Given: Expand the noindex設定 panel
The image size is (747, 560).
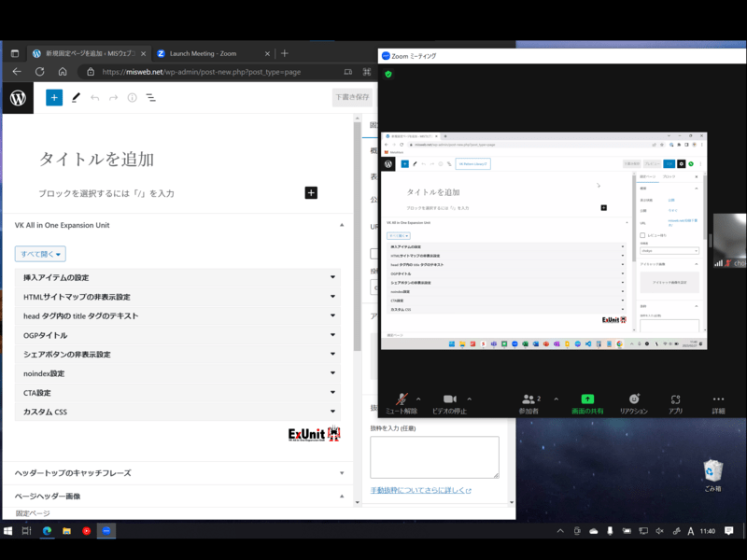Looking at the screenshot, I should point(177,373).
